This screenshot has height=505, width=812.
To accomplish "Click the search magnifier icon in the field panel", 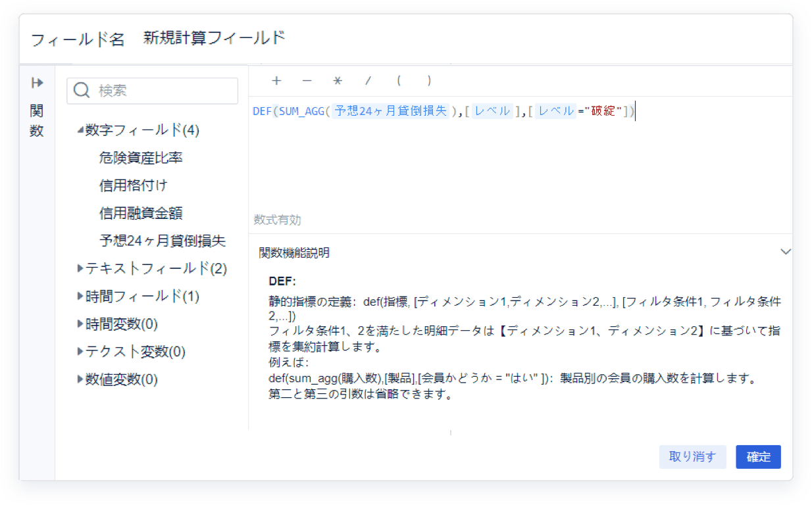I will point(80,90).
